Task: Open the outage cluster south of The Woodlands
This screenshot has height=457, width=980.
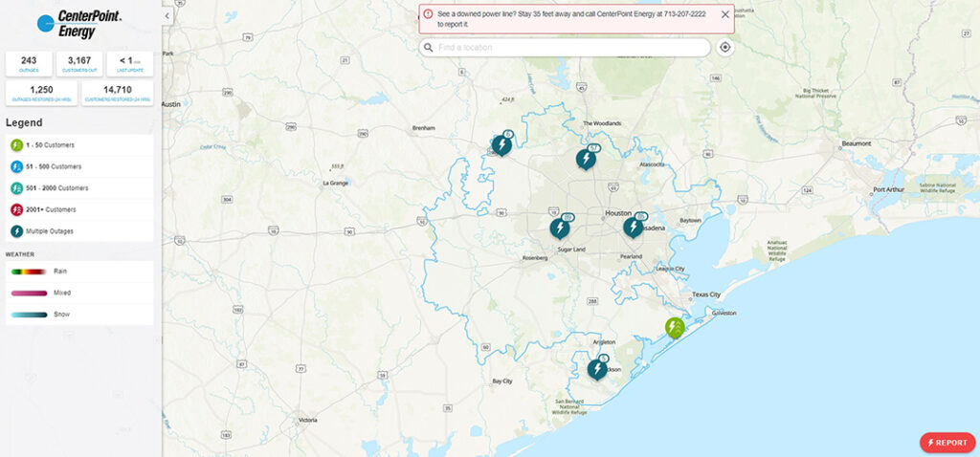Action: coord(587,159)
